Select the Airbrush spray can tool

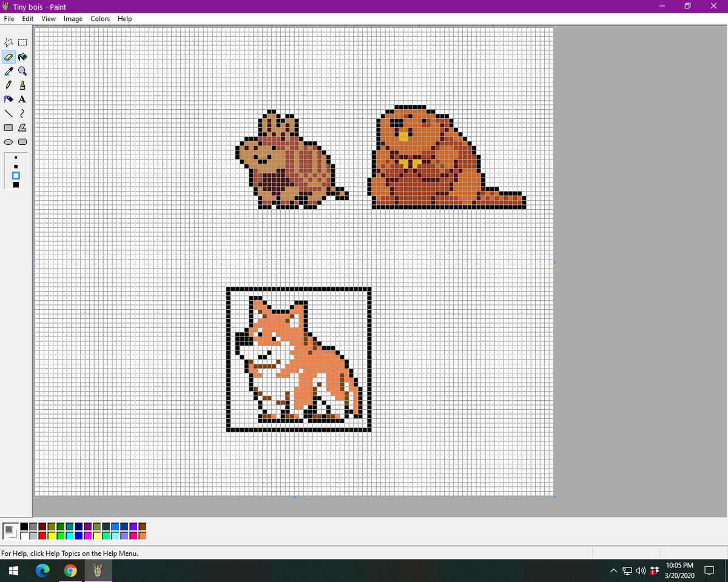coord(8,99)
